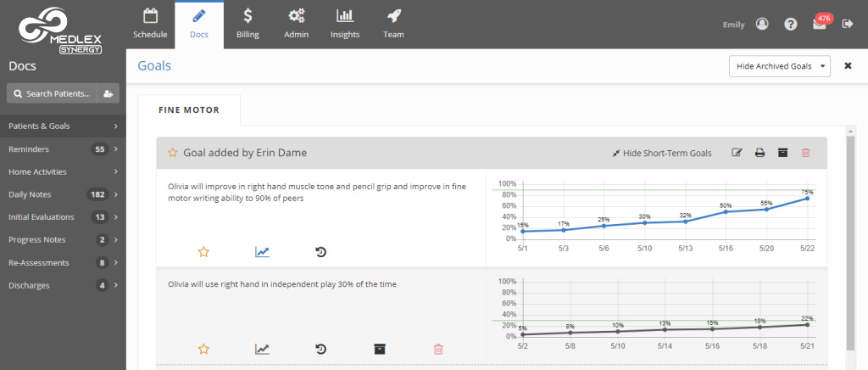Toggle star on independent play short-term goal
Screen dimensions: 868x370
coord(203,349)
